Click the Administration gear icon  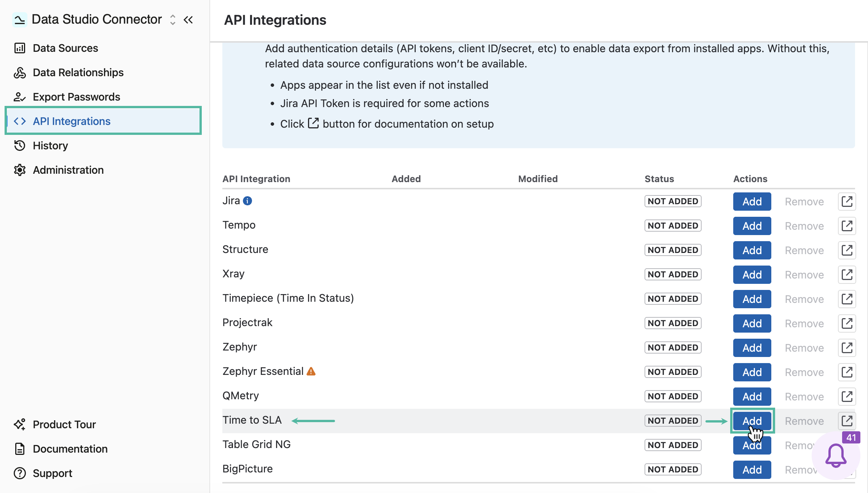(19, 170)
